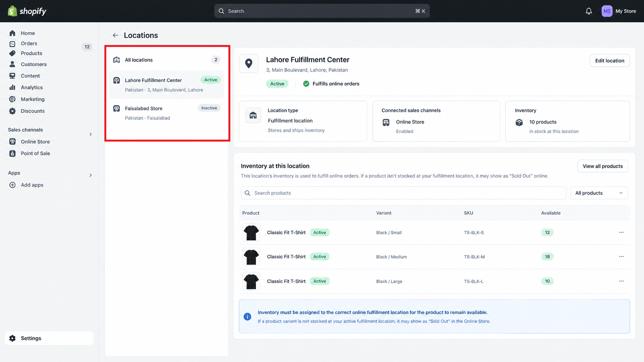Open Black / Medium T-shirt thumbnail
This screenshot has height=362, width=644.
click(251, 257)
